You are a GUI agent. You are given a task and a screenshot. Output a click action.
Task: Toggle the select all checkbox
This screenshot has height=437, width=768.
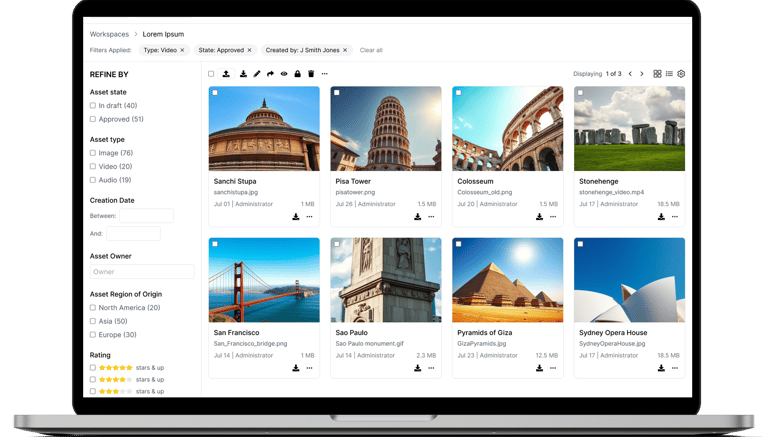[211, 74]
